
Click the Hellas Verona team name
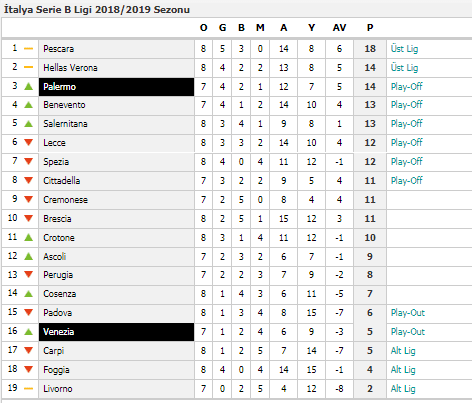click(x=70, y=68)
